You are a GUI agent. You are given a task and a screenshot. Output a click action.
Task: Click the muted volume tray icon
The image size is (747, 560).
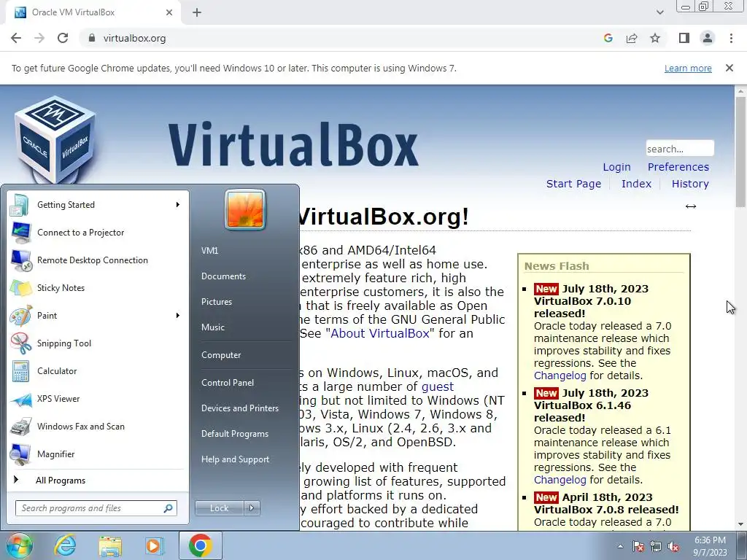pos(673,547)
